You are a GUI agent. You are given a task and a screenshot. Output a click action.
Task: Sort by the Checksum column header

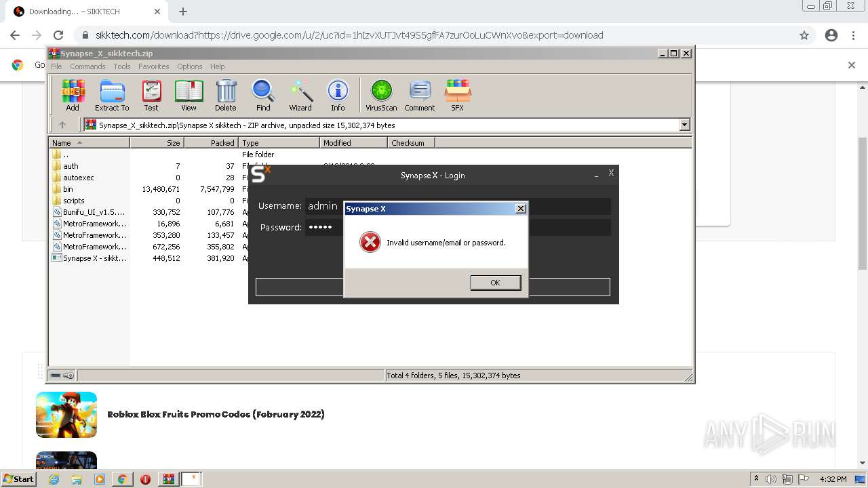411,143
